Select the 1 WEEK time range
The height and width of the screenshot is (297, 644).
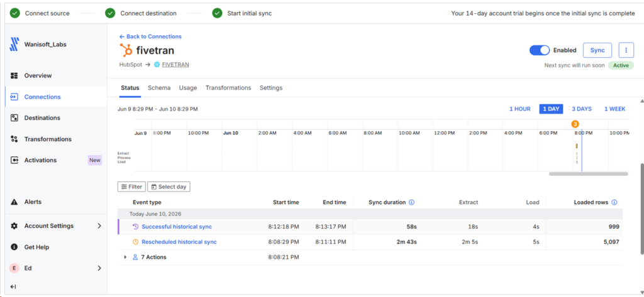point(615,109)
